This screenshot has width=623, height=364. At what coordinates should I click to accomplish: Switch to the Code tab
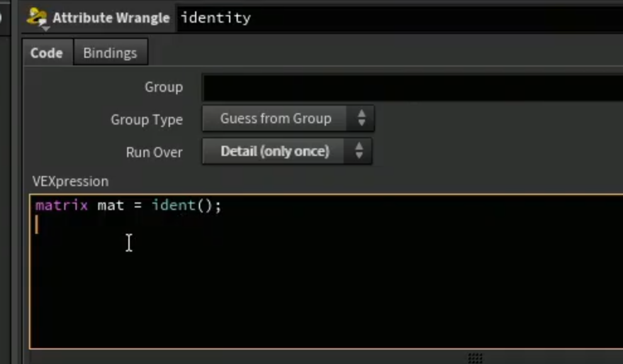coord(47,53)
